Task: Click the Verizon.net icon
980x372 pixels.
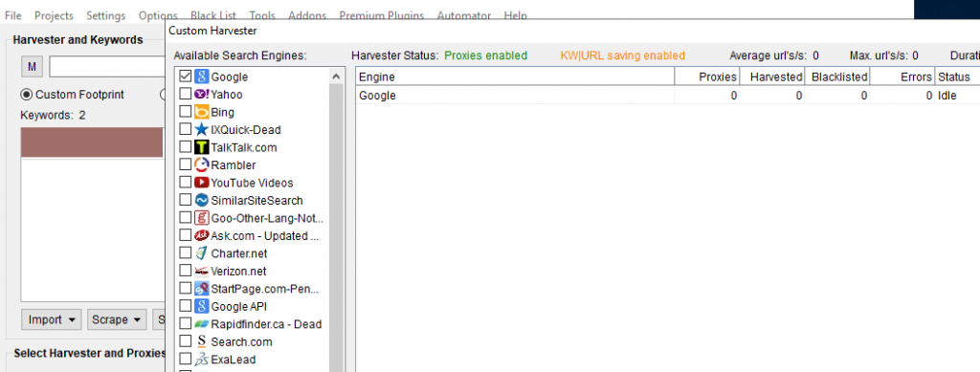Action: coord(201,271)
